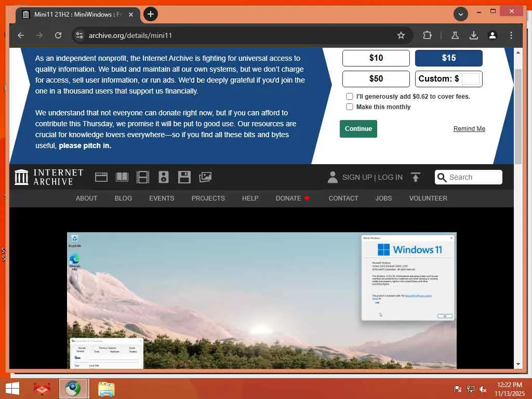The height and width of the screenshot is (399, 532).
Task: Open VOLUNTEER nav item
Action: click(x=428, y=198)
